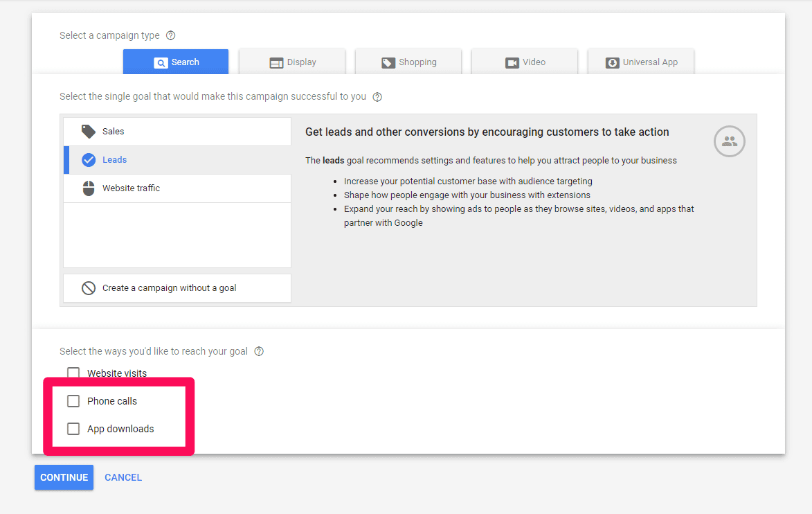812x514 pixels.
Task: Click the help icon beside campaign type
Action: [171, 35]
